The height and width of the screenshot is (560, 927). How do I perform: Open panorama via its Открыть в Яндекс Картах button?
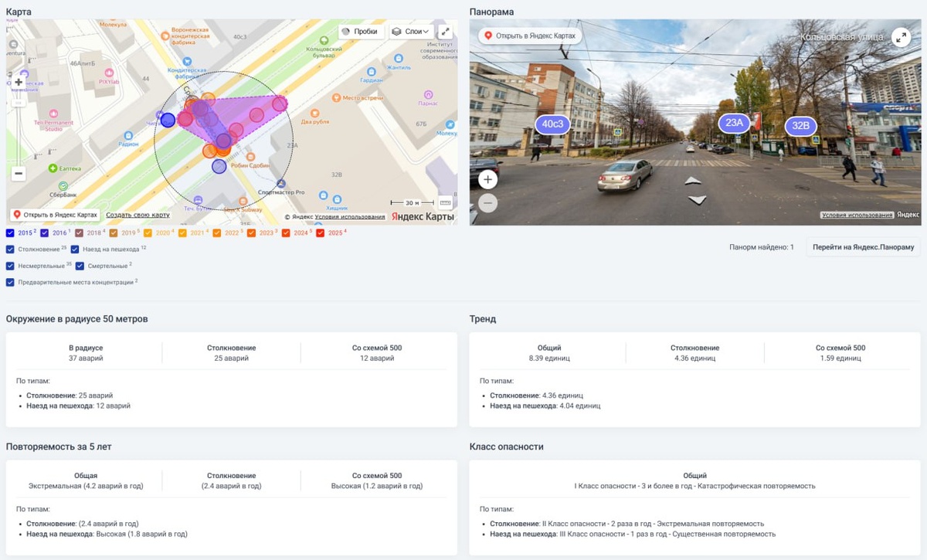tap(530, 36)
